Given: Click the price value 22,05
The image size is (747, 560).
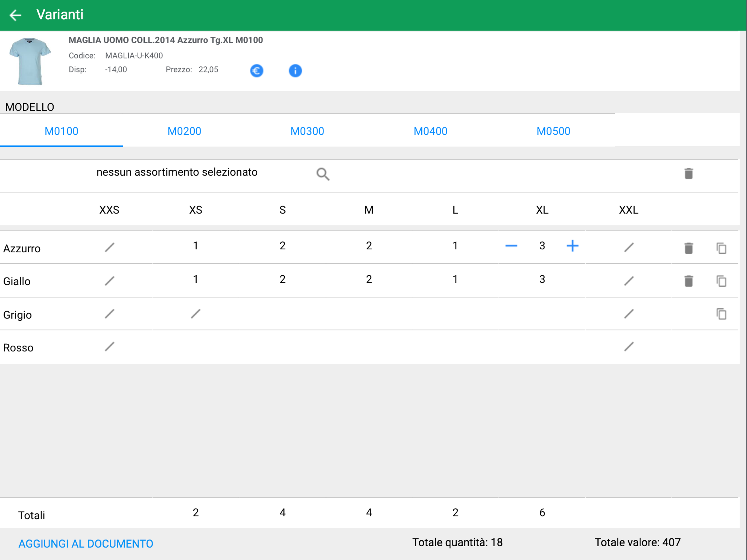Looking at the screenshot, I should [x=208, y=69].
